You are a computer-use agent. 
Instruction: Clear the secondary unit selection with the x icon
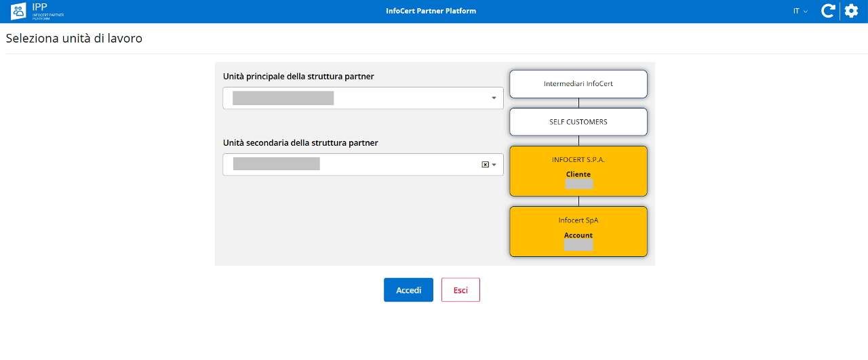[485, 165]
